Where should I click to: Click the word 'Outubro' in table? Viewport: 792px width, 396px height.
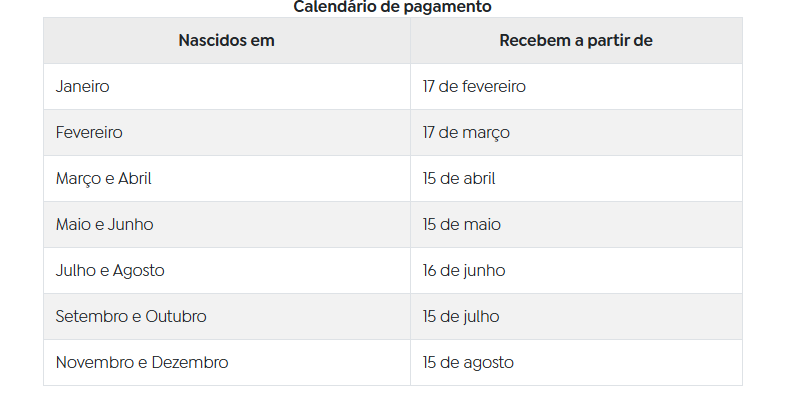click(176, 317)
